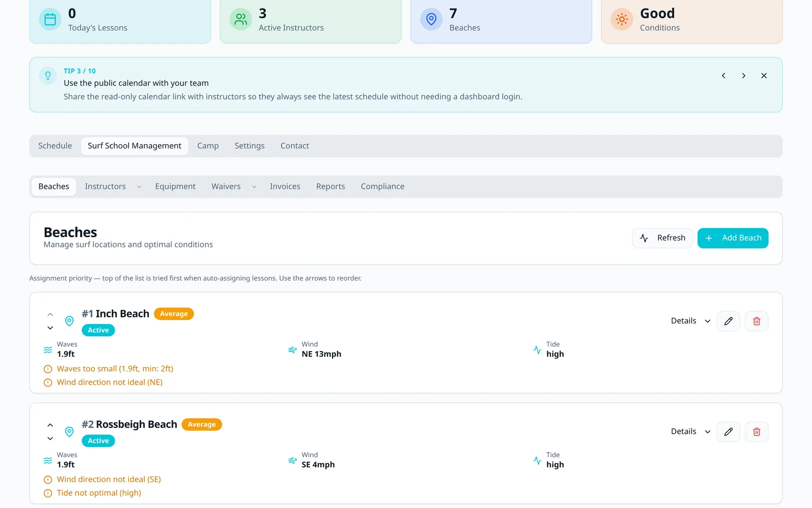
Task: Click the sun icon in Conditions card
Action: tap(622, 19)
